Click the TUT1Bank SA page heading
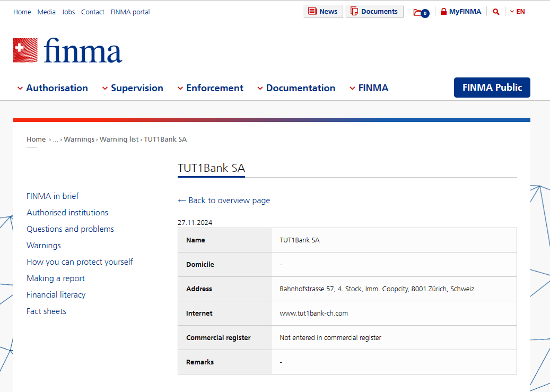The width and height of the screenshot is (550, 392). (x=211, y=168)
